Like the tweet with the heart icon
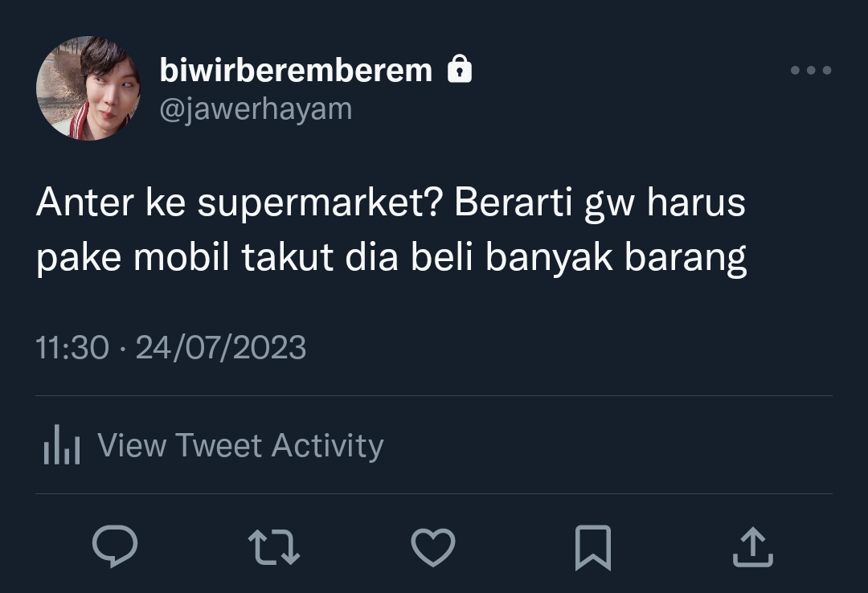This screenshot has height=593, width=868. [x=433, y=547]
